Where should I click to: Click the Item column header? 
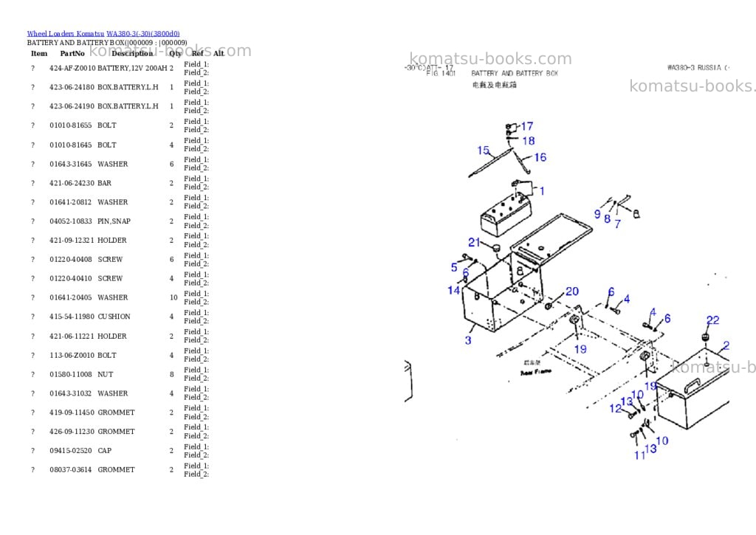click(x=39, y=53)
